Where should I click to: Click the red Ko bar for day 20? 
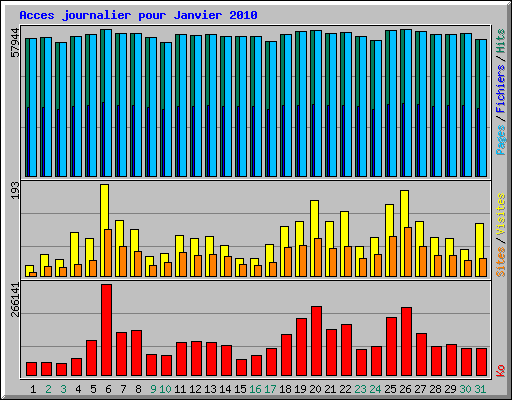[317, 341]
